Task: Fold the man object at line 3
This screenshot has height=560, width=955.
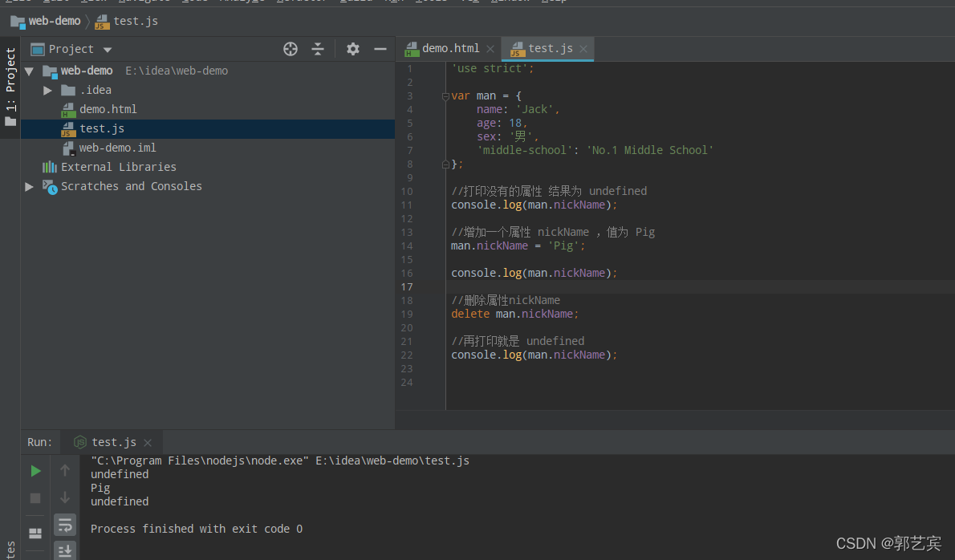Action: coord(445,96)
